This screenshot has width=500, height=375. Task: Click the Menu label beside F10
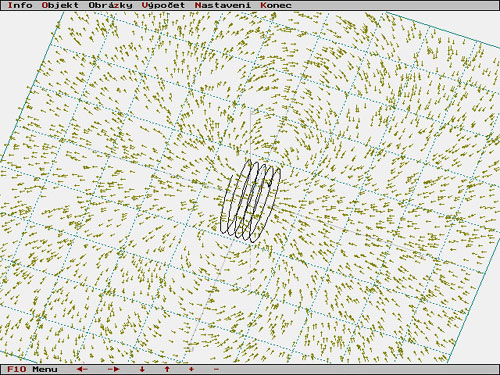click(45, 369)
